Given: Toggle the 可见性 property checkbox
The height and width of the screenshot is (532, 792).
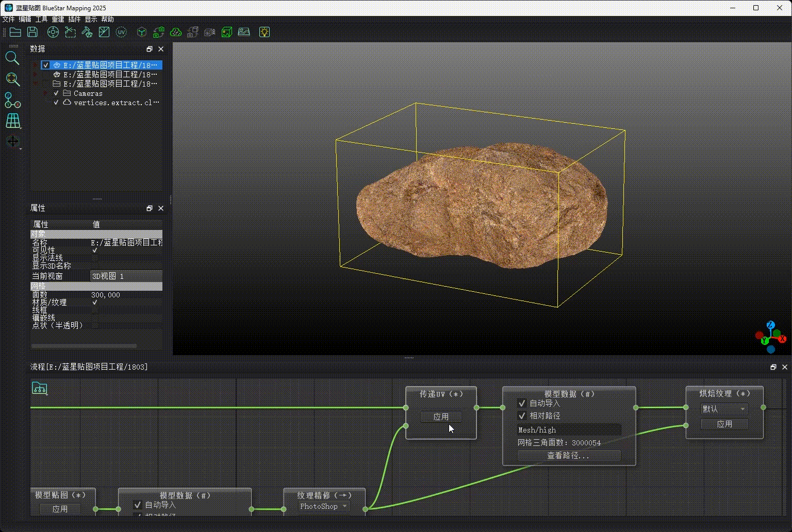Looking at the screenshot, I should 95,251.
